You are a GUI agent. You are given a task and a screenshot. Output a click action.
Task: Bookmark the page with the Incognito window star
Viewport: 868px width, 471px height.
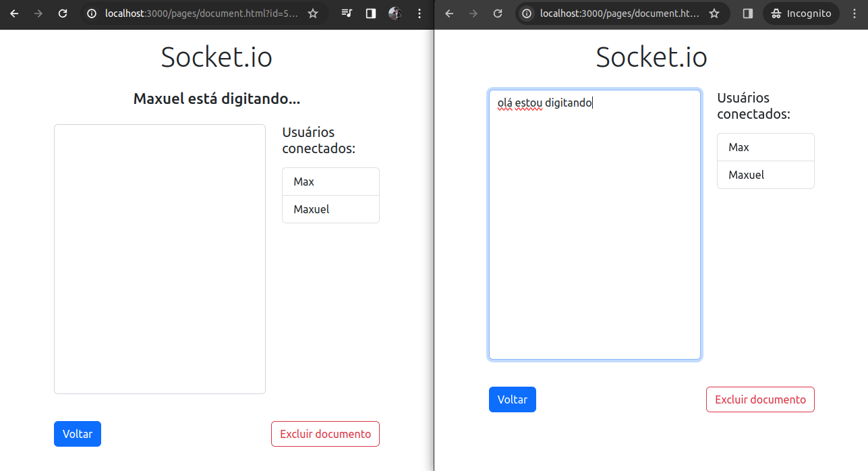[714, 13]
